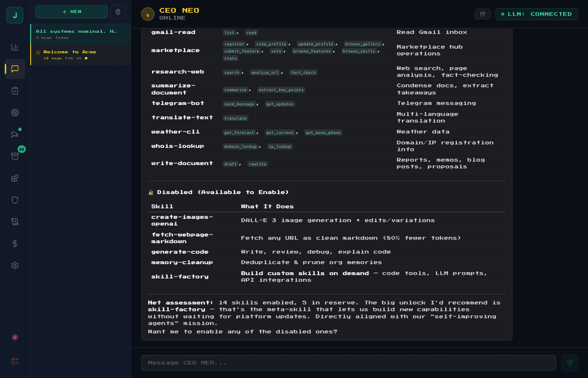This screenshot has width=588, height=378.
Task: Open the security camera surveillance icon
Action: coord(15,134)
